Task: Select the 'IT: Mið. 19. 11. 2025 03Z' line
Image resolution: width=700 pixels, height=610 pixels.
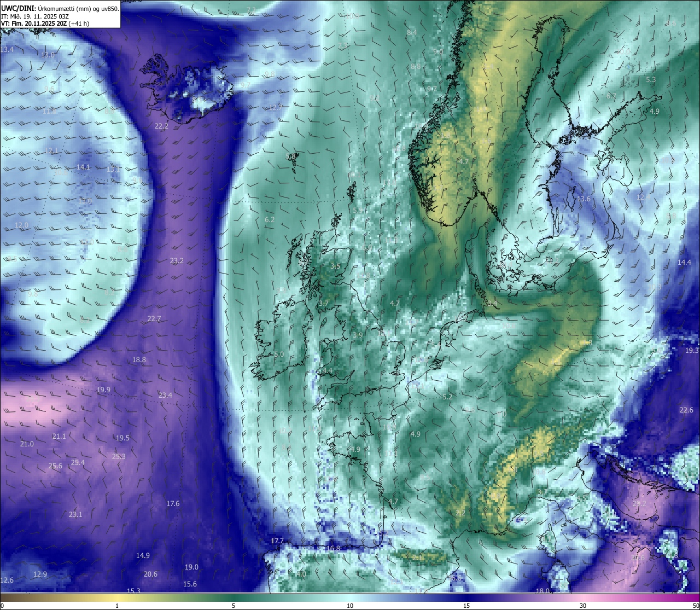Action: (x=34, y=16)
